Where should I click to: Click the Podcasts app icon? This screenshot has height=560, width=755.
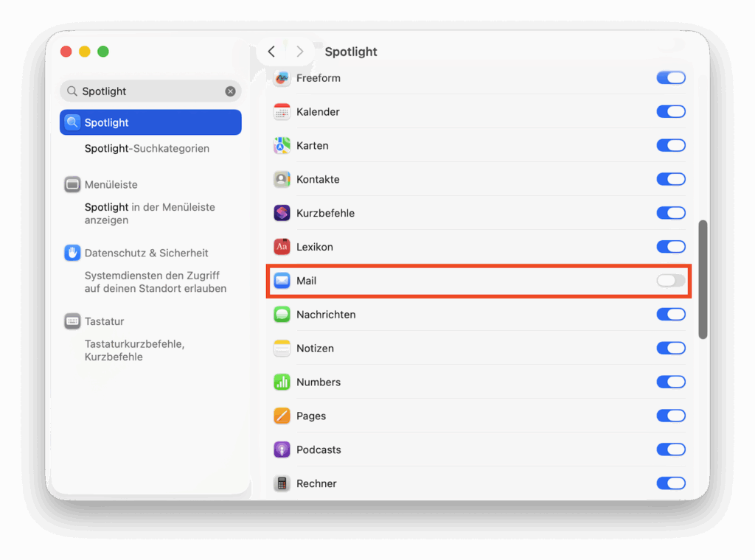click(282, 449)
